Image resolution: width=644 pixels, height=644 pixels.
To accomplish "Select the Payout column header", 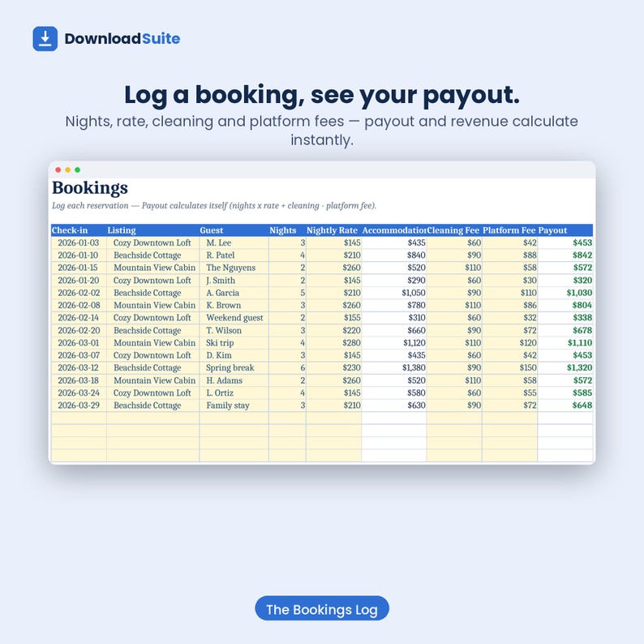I will tap(565, 230).
